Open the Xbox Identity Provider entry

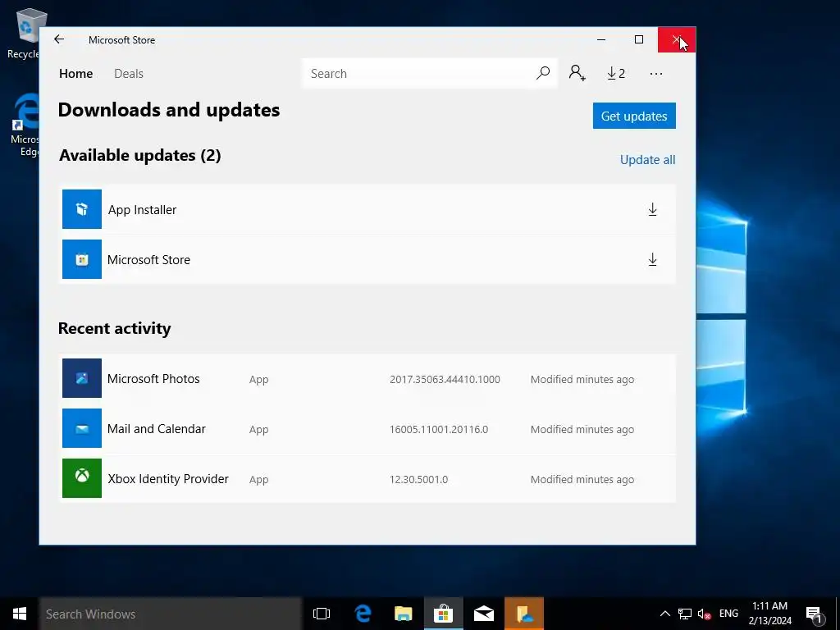click(x=167, y=479)
